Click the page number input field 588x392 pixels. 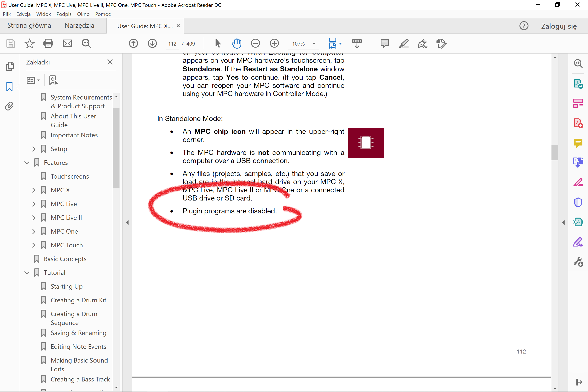point(172,44)
